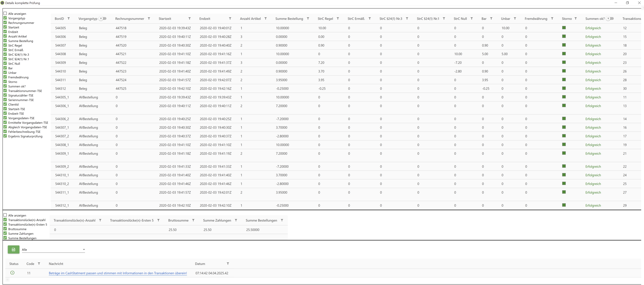The width and height of the screenshot is (644, 285).
Task: Click the info status icon for code 11
Action: (x=12, y=273)
